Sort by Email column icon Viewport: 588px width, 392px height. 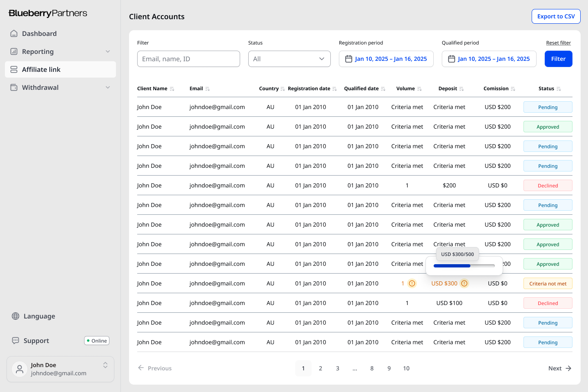[x=207, y=89]
